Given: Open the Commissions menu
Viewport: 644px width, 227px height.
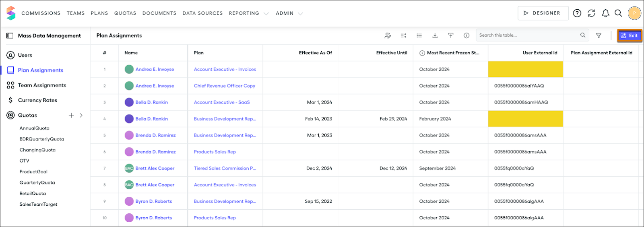Looking at the screenshot, I should tap(41, 13).
